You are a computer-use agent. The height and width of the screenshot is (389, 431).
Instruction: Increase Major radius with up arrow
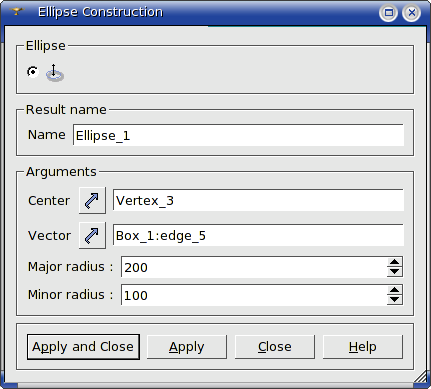tap(395, 262)
